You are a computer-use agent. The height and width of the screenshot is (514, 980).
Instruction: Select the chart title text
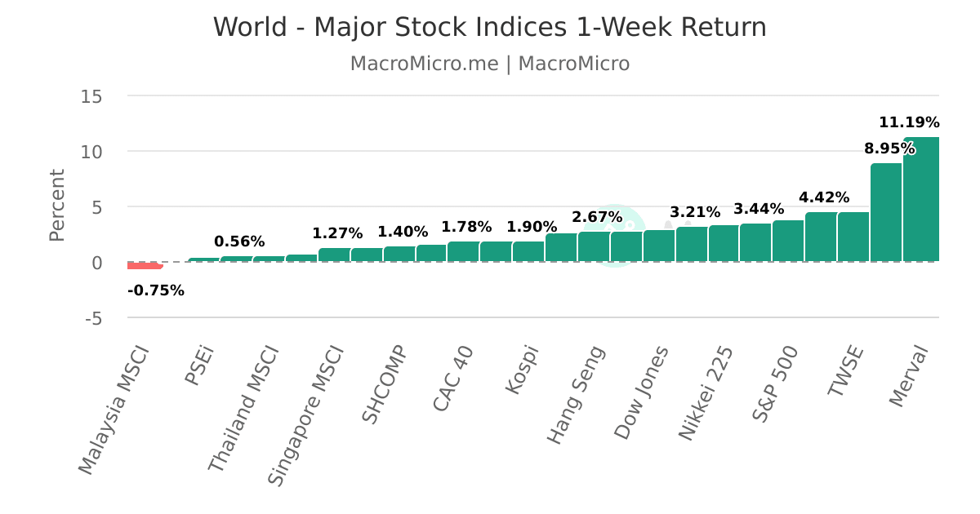(490, 27)
